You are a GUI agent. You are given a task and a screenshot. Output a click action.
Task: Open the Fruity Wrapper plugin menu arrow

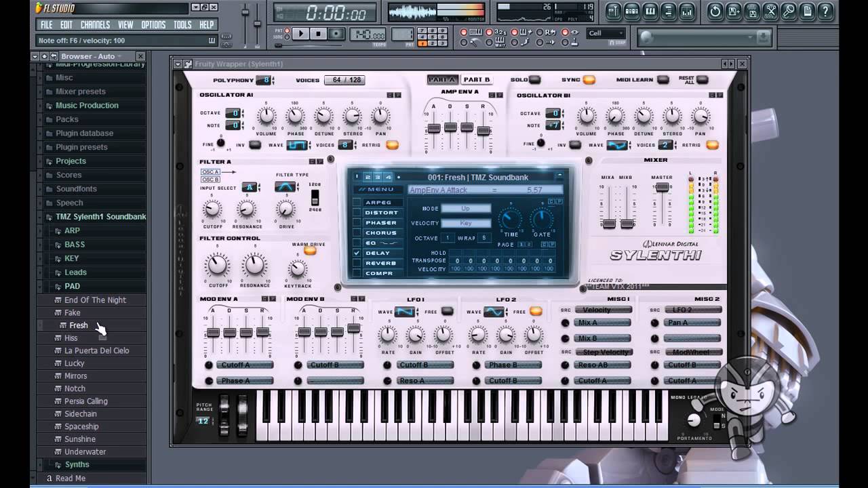coord(178,64)
